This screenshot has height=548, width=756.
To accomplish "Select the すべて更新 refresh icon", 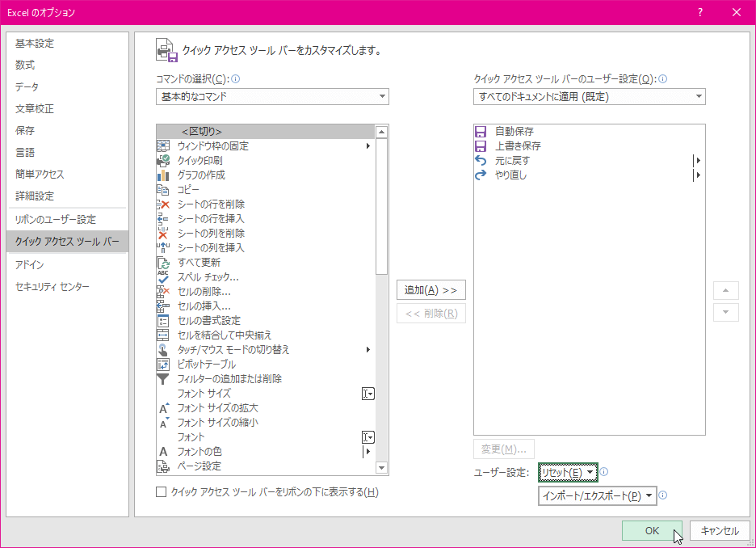I will point(163,263).
